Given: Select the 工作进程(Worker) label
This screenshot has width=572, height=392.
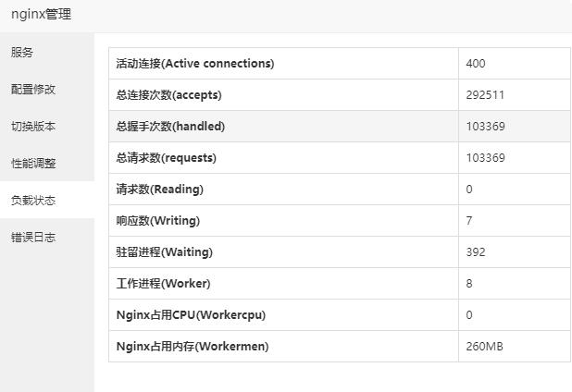Looking at the screenshot, I should pyautogui.click(x=164, y=284).
